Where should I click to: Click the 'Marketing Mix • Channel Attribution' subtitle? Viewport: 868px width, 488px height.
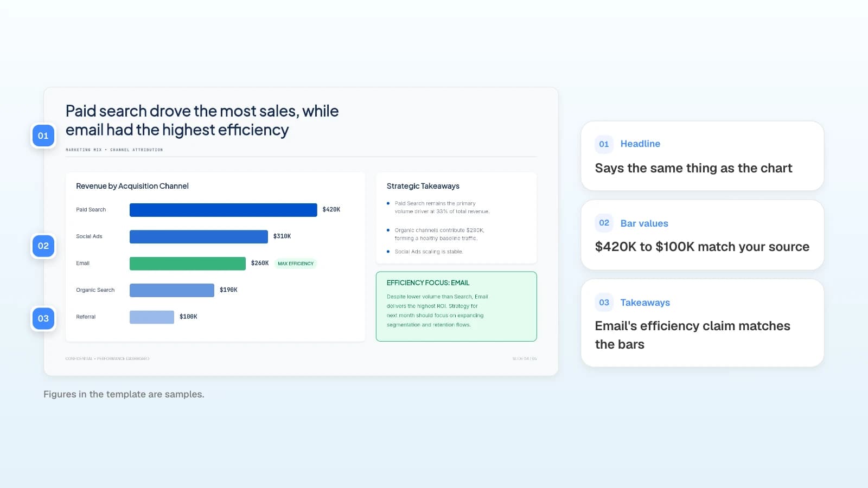(x=114, y=150)
